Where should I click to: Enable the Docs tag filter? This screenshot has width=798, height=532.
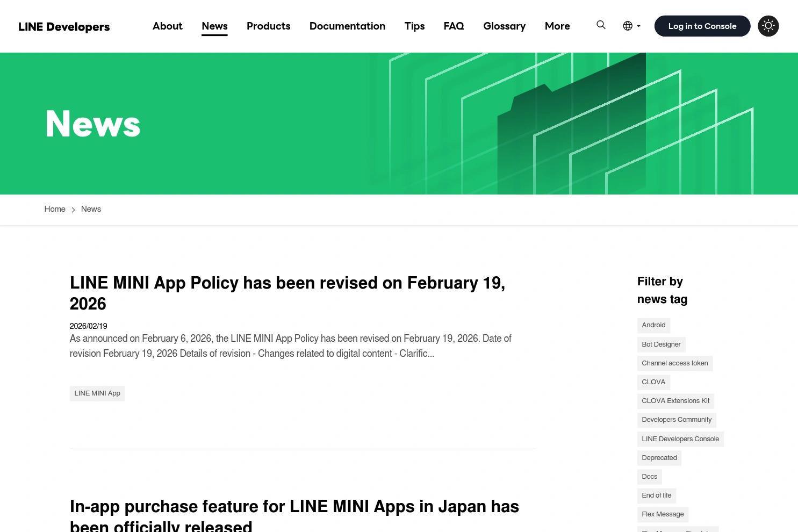point(649,477)
